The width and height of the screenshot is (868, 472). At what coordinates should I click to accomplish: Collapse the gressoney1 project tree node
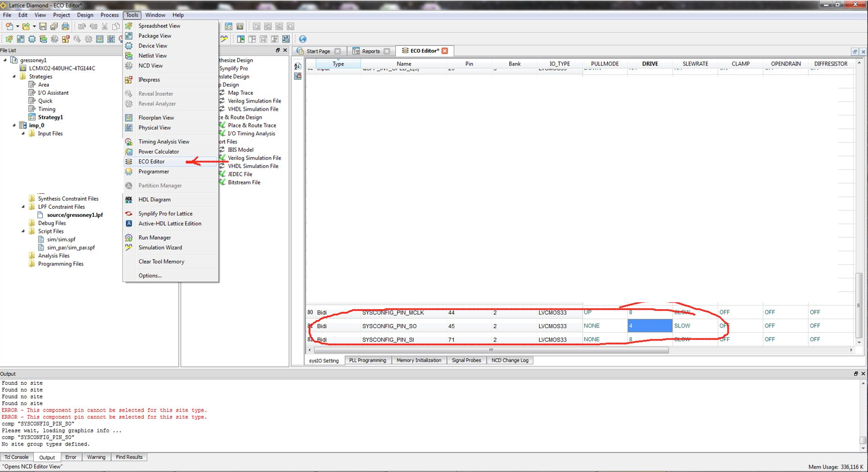coord(6,60)
